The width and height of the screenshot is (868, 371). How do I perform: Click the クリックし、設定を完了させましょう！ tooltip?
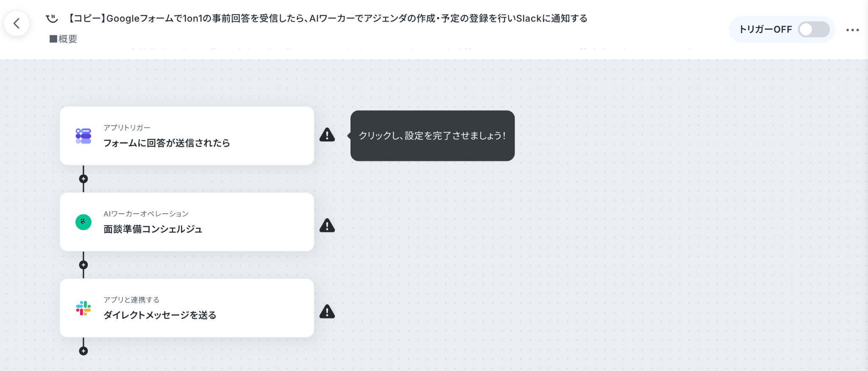[x=432, y=136]
